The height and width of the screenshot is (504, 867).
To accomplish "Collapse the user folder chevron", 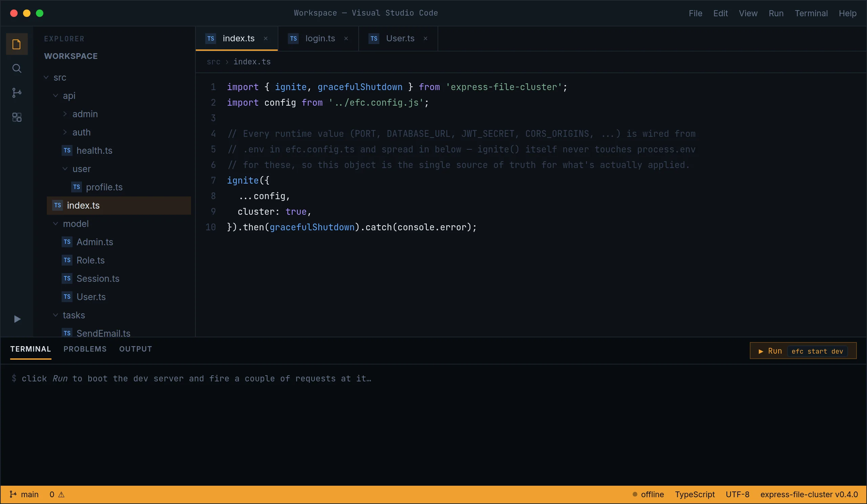I will pyautogui.click(x=65, y=169).
